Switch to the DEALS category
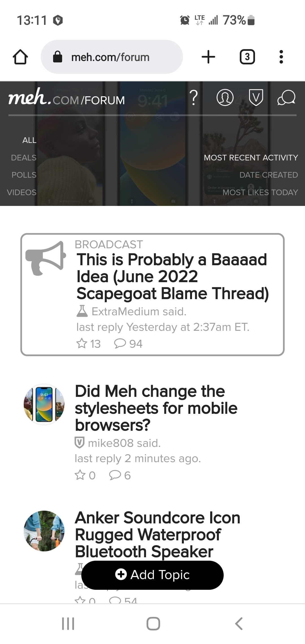Image resolution: width=305 pixels, height=644 pixels. click(24, 158)
